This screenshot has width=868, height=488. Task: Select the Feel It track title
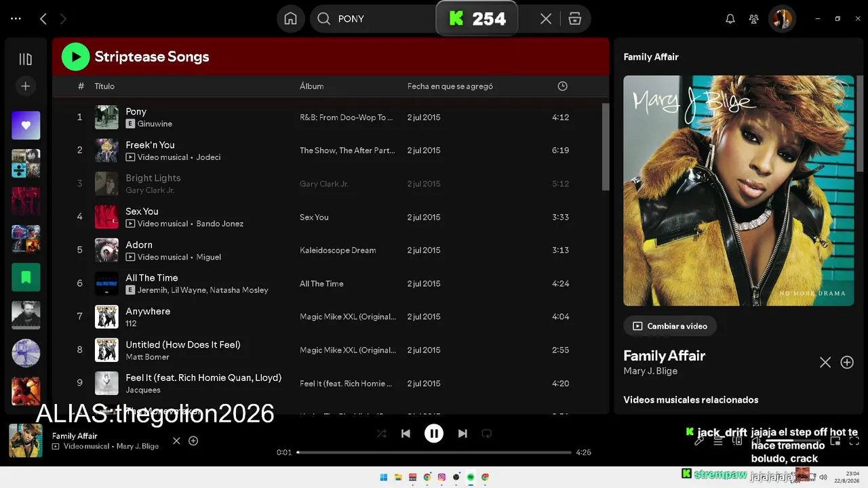pos(203,378)
